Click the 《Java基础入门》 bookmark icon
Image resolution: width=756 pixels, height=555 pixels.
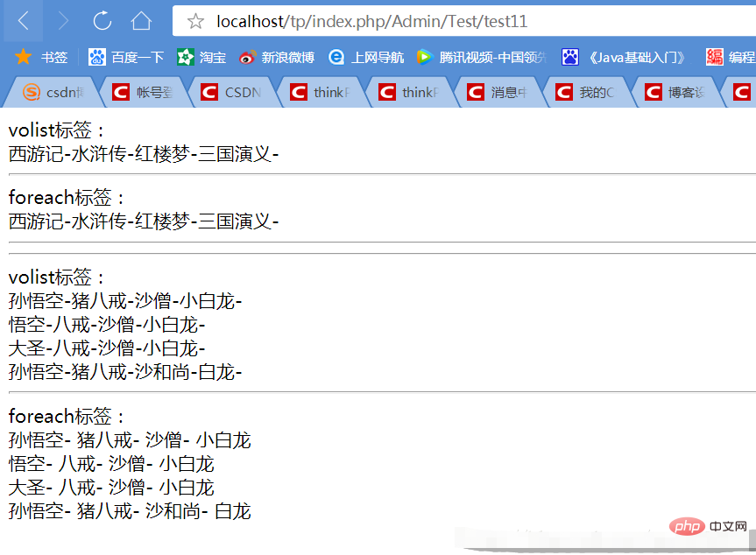tap(571, 57)
